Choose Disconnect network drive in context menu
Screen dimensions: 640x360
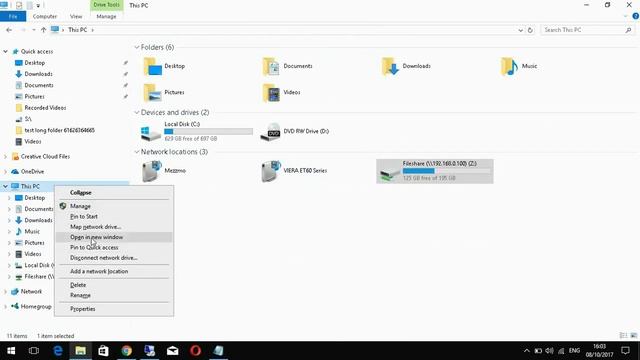(114, 258)
